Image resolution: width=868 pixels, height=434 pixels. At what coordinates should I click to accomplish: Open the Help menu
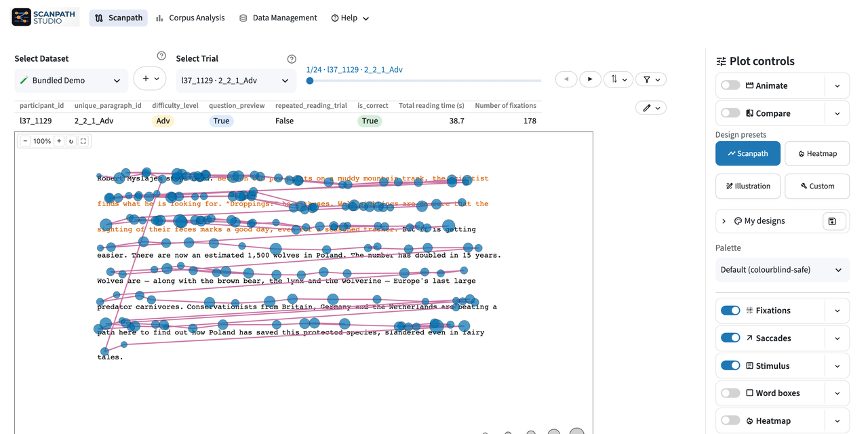[350, 18]
